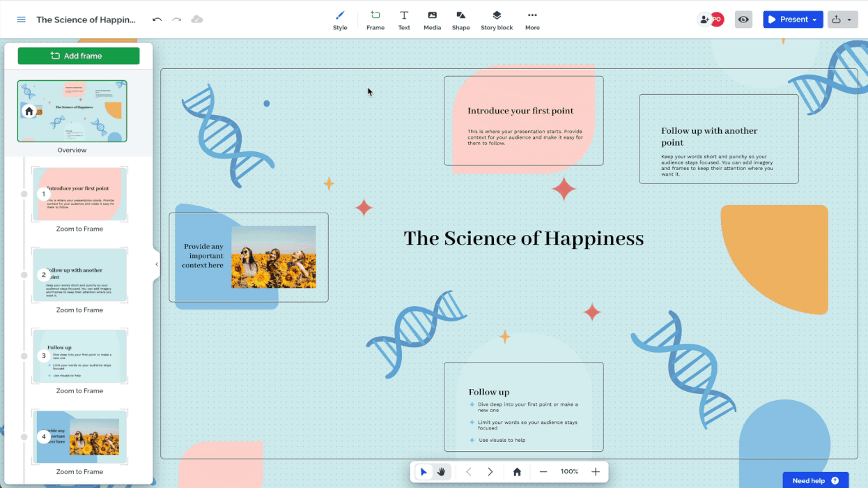The width and height of the screenshot is (868, 488).
Task: Toggle the preview eye icon
Action: (743, 20)
